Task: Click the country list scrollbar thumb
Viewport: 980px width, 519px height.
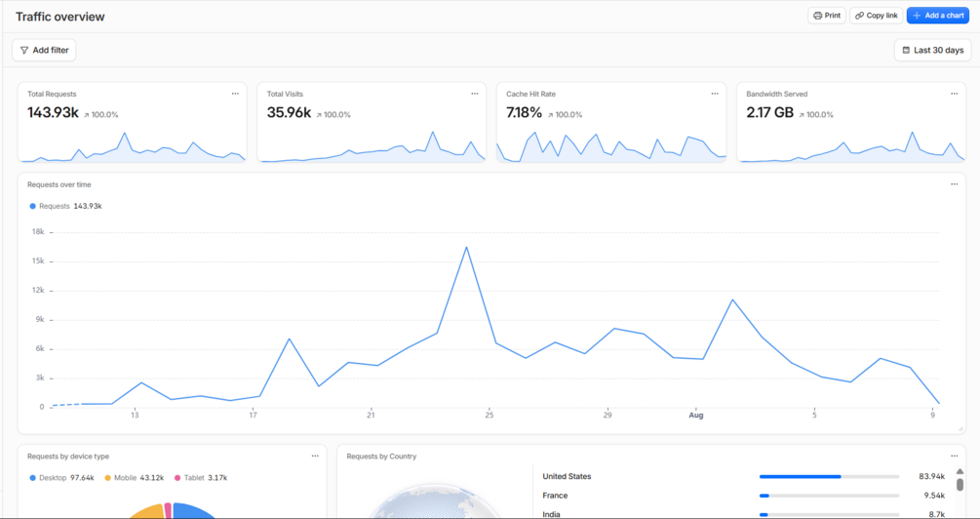Action: coord(960,485)
